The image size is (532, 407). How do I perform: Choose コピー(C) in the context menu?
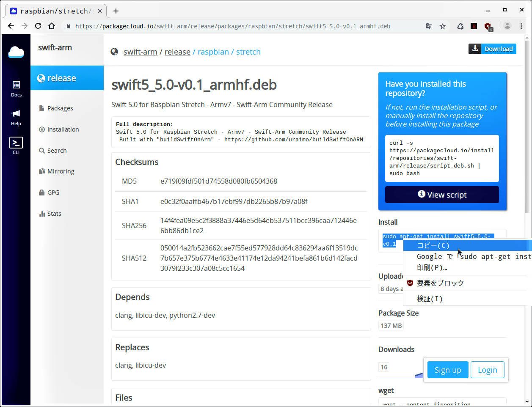(x=467, y=245)
